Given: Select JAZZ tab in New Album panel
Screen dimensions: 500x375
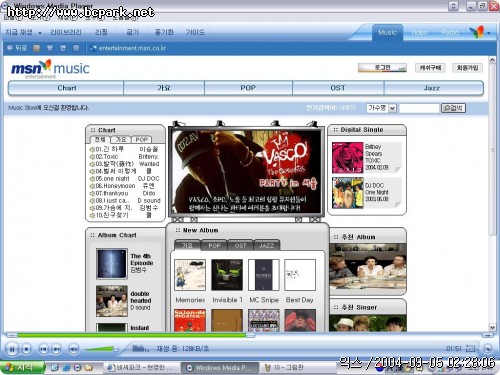Looking at the screenshot, I should [x=266, y=245].
